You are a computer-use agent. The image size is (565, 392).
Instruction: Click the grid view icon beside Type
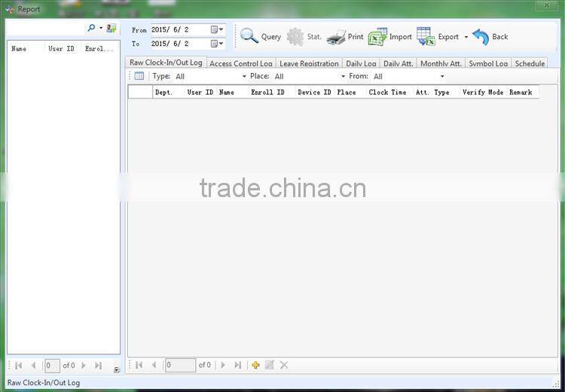click(139, 76)
